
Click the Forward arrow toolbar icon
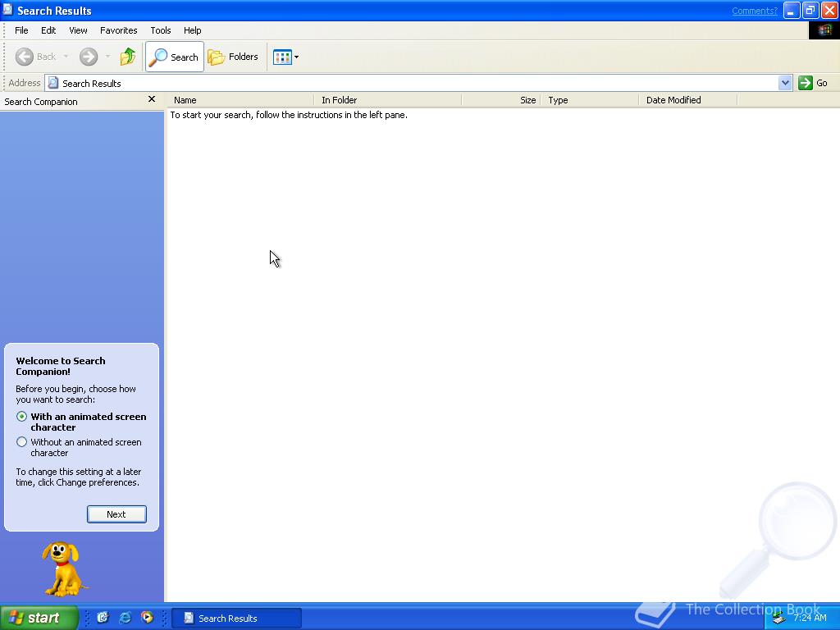(x=89, y=57)
